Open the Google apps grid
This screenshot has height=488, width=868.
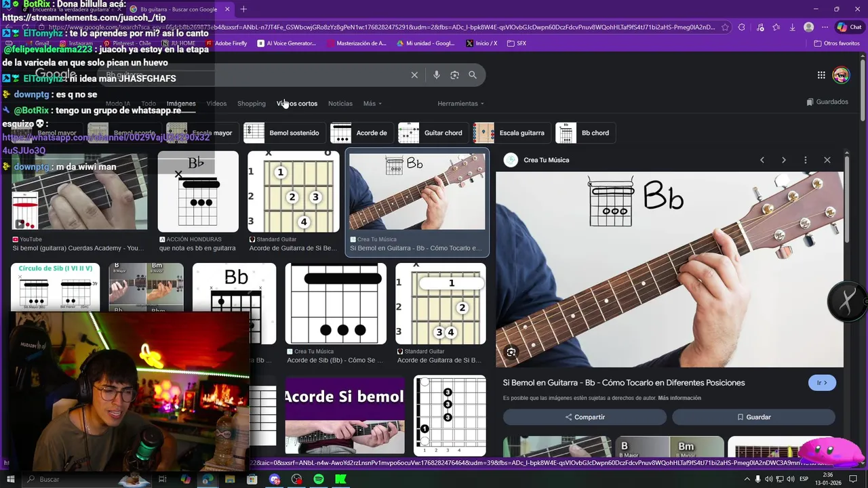coord(821,75)
